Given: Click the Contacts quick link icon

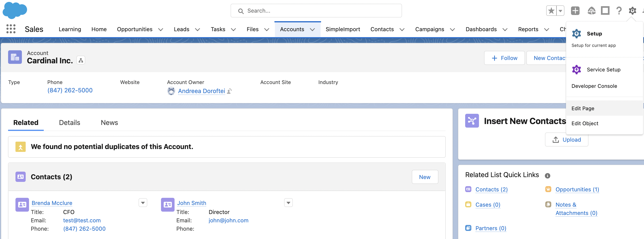Looking at the screenshot, I should (468, 189).
